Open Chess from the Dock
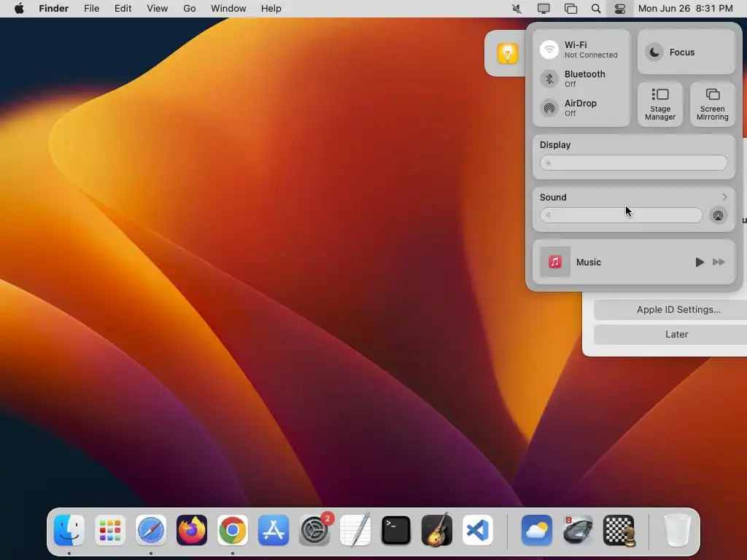This screenshot has height=560, width=747. [619, 530]
